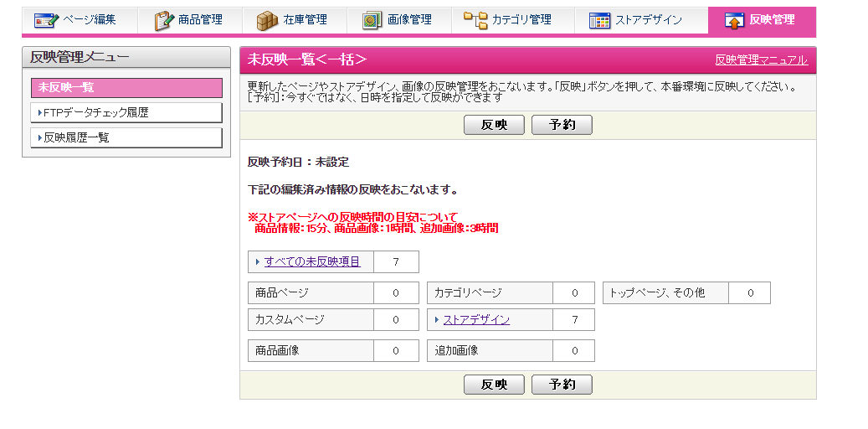
Task: Open the 反映管理マニュアル link
Action: pyautogui.click(x=761, y=60)
